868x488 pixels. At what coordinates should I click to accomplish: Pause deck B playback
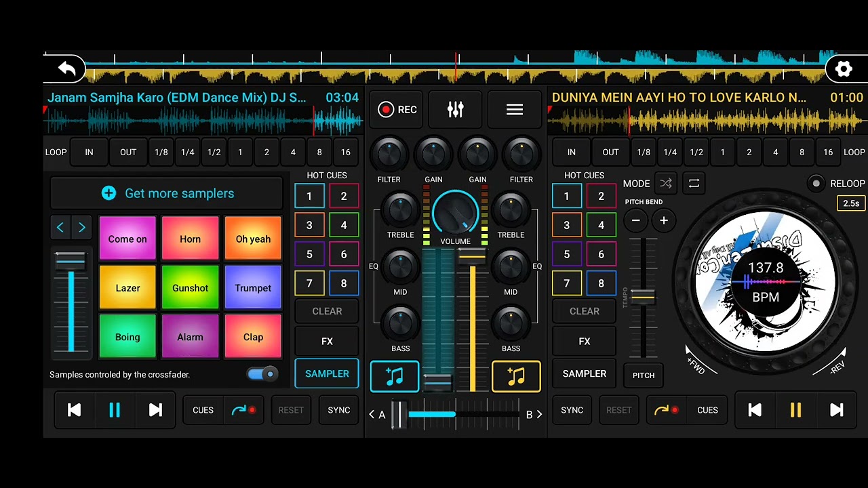pos(795,410)
